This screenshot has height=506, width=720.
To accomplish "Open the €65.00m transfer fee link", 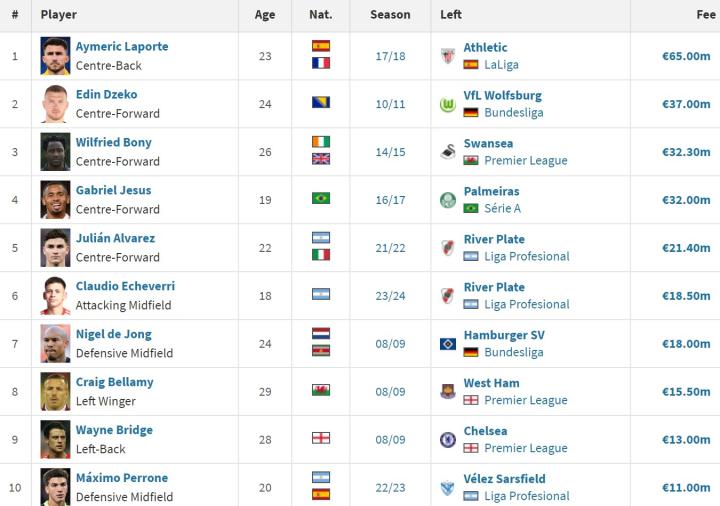I will click(686, 56).
